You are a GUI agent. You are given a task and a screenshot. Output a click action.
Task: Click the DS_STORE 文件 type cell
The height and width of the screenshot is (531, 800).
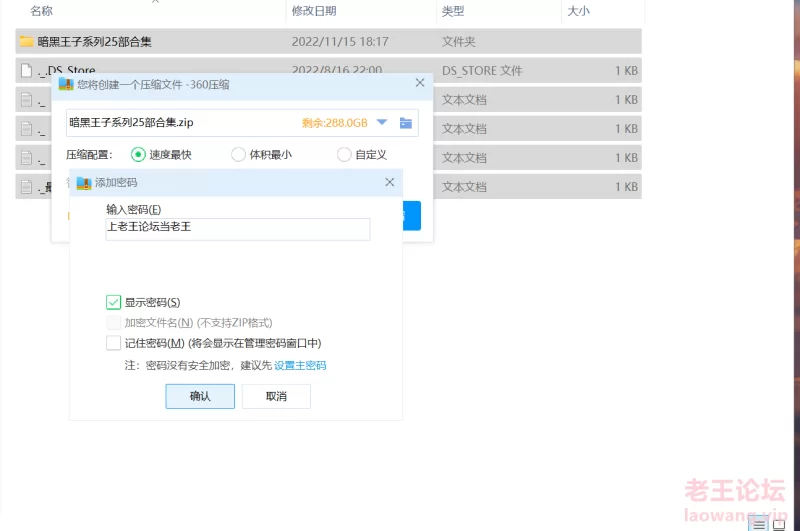coord(482,70)
